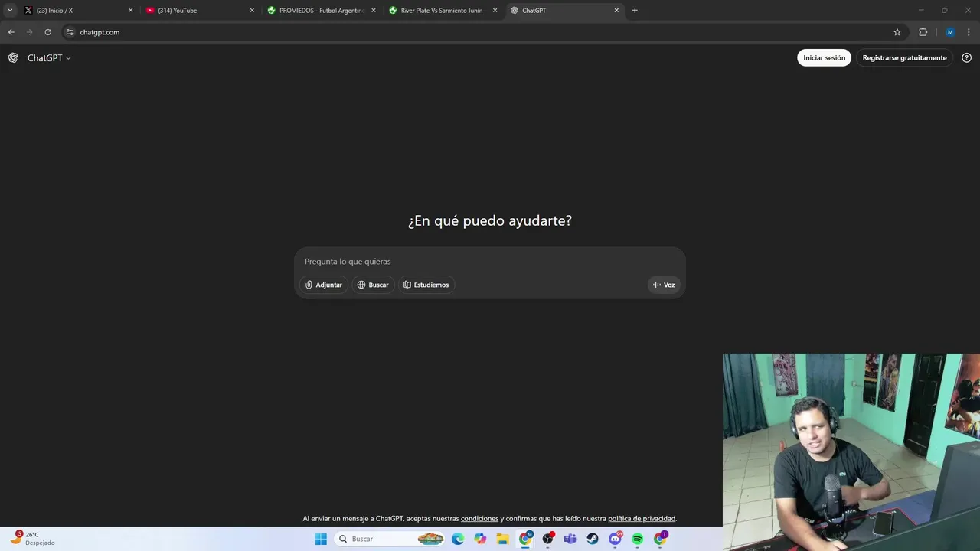Open the Chrome three-dot menu

[969, 32]
